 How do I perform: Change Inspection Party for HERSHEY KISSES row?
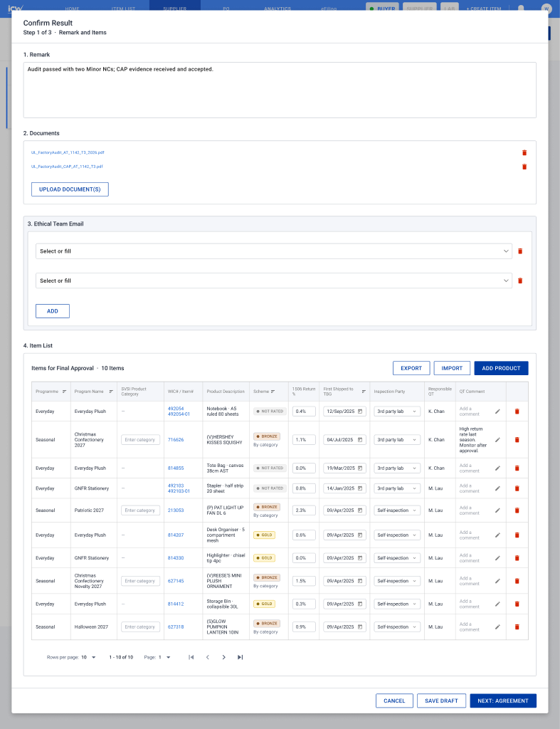397,440
